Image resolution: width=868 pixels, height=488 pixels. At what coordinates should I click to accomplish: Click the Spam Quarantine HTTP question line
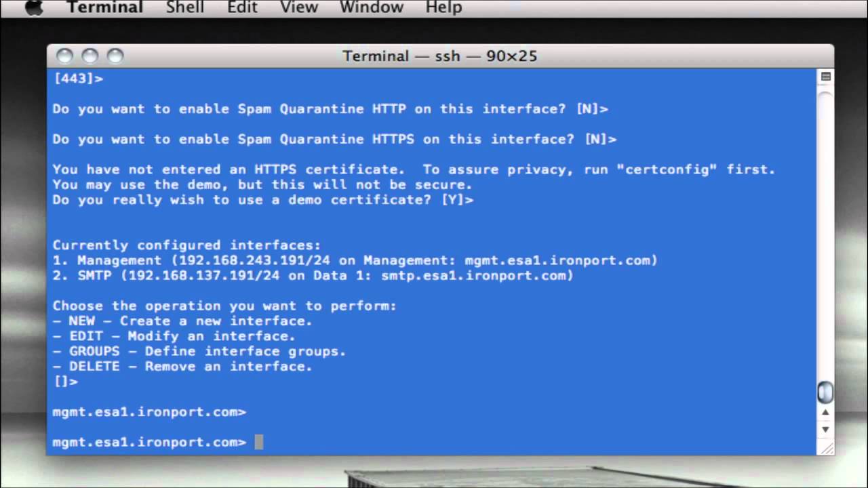pyautogui.click(x=330, y=109)
